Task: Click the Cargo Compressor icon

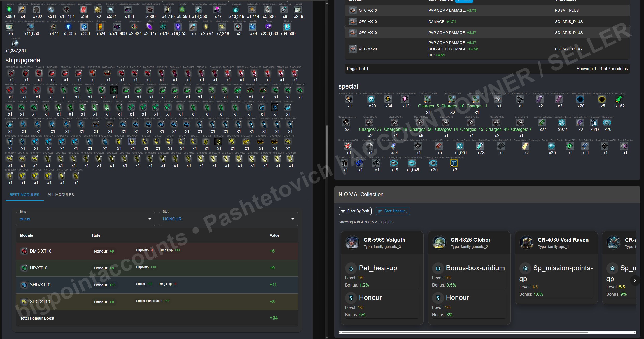Action: click(x=346, y=123)
